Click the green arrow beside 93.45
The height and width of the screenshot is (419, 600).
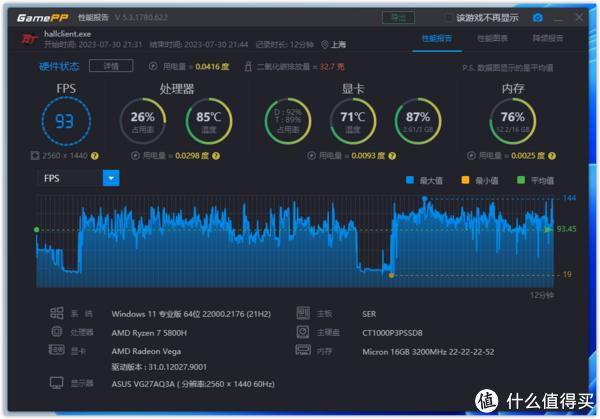(549, 229)
